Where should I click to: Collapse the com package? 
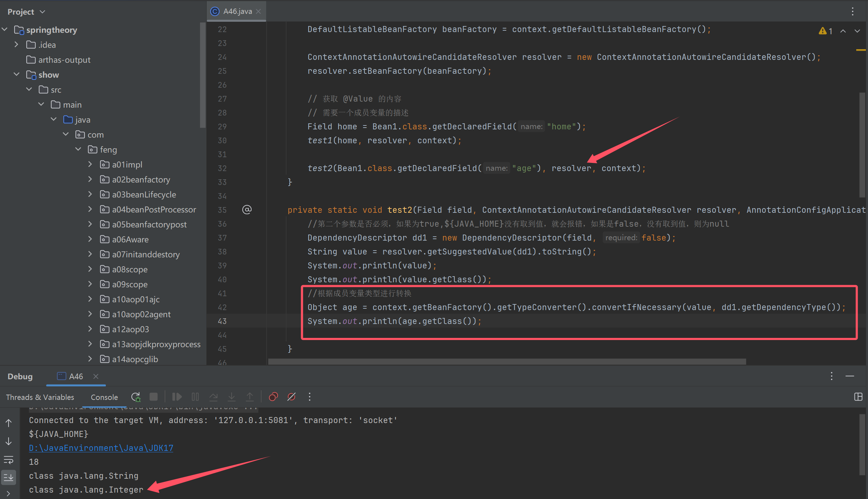click(66, 134)
